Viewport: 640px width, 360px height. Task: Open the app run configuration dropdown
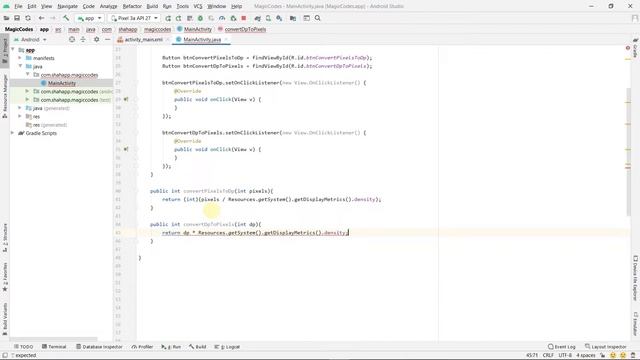tap(89, 18)
